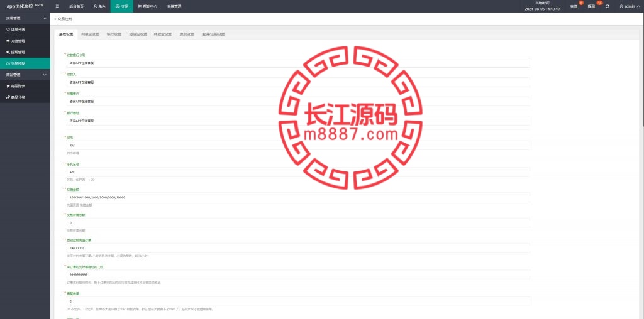Focus the 交易所需余额 field showing 0
This screenshot has width=644, height=319.
298,223
